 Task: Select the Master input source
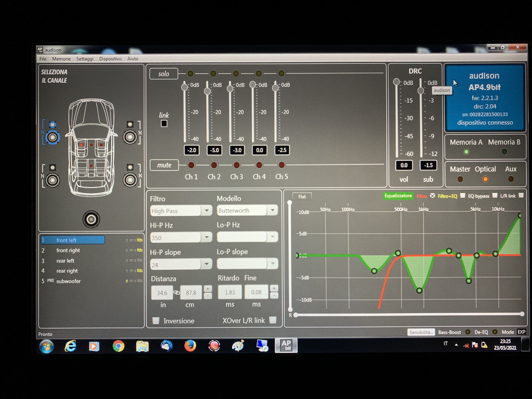point(460,179)
